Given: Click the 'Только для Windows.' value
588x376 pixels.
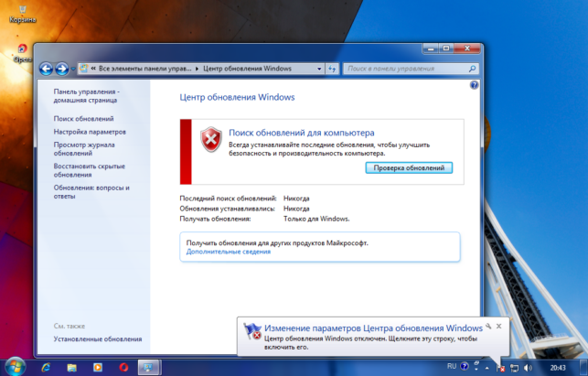Looking at the screenshot, I should click(316, 219).
